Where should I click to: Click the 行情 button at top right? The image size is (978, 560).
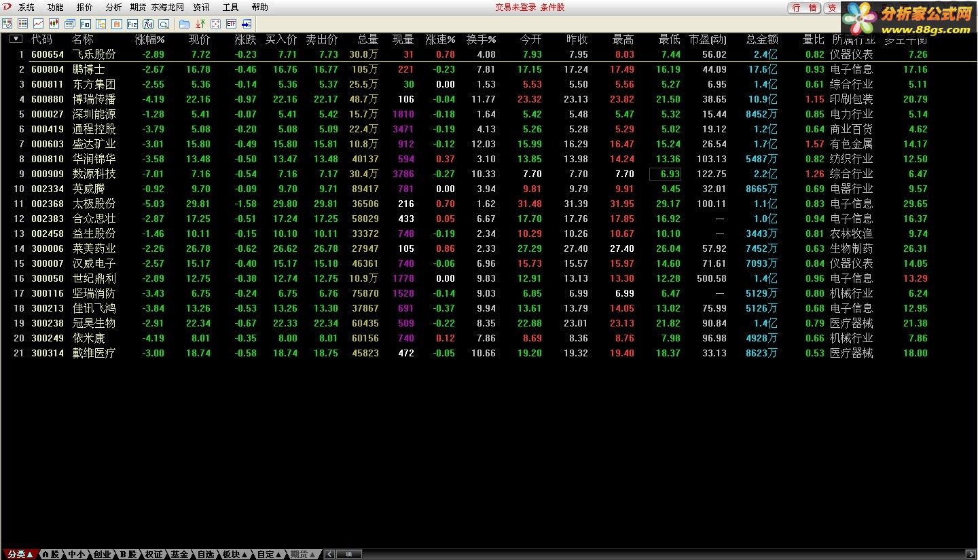pyautogui.click(x=804, y=8)
